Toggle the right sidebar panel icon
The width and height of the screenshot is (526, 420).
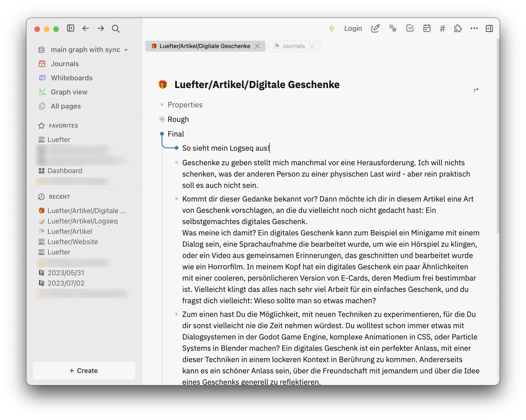(489, 28)
